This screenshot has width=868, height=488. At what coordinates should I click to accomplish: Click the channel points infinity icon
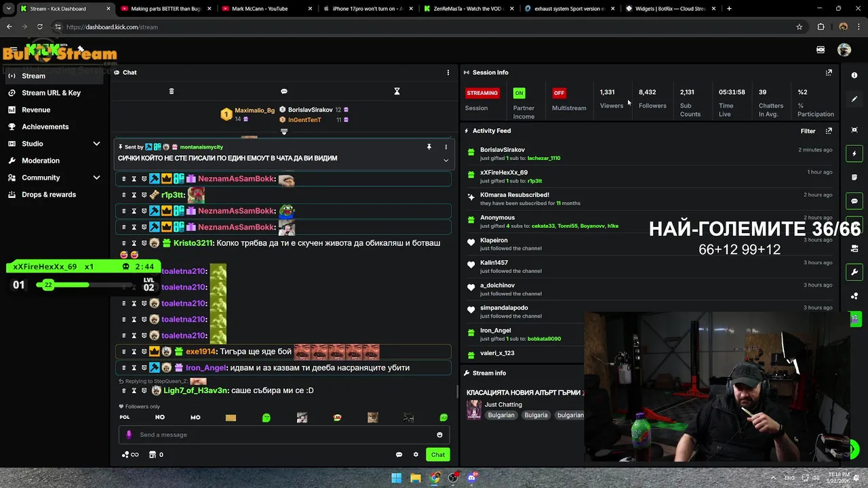tap(130, 455)
